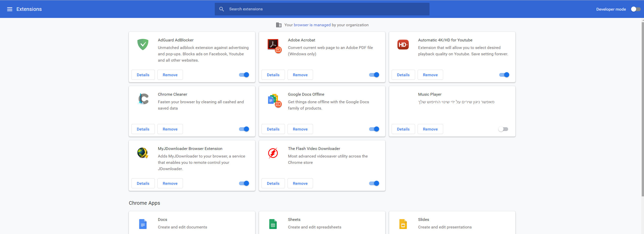Click the Adobe Acrobat extension icon
This screenshot has width=644, height=234.
[274, 46]
